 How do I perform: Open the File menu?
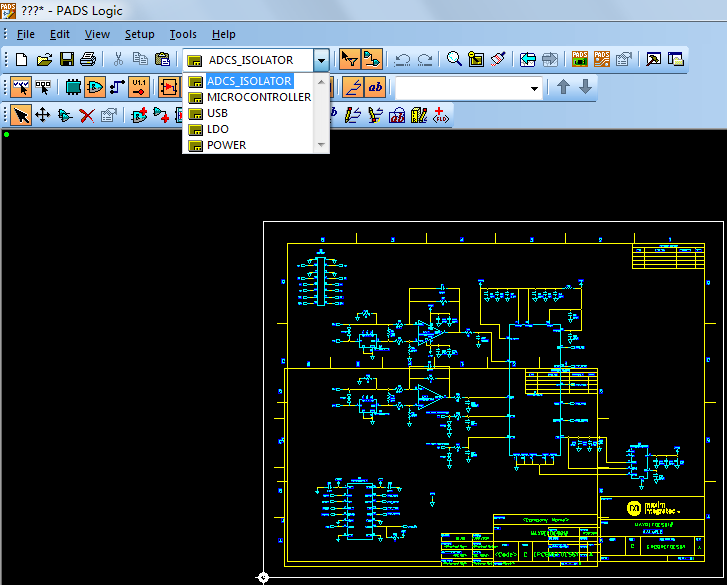tap(26, 34)
